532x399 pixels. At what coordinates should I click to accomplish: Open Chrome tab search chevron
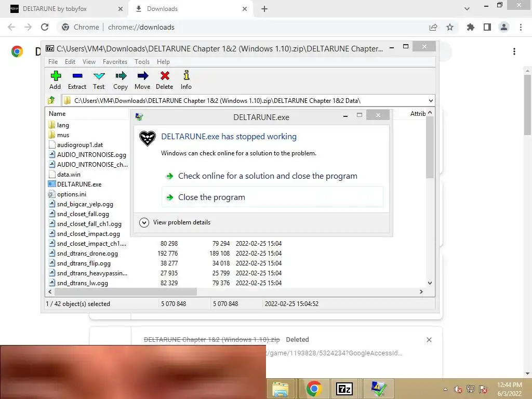[467, 9]
